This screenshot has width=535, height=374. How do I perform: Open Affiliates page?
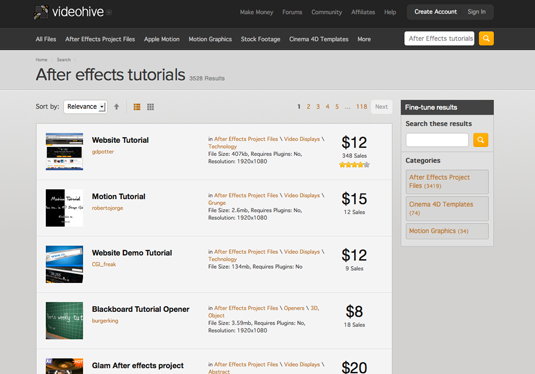363,12
